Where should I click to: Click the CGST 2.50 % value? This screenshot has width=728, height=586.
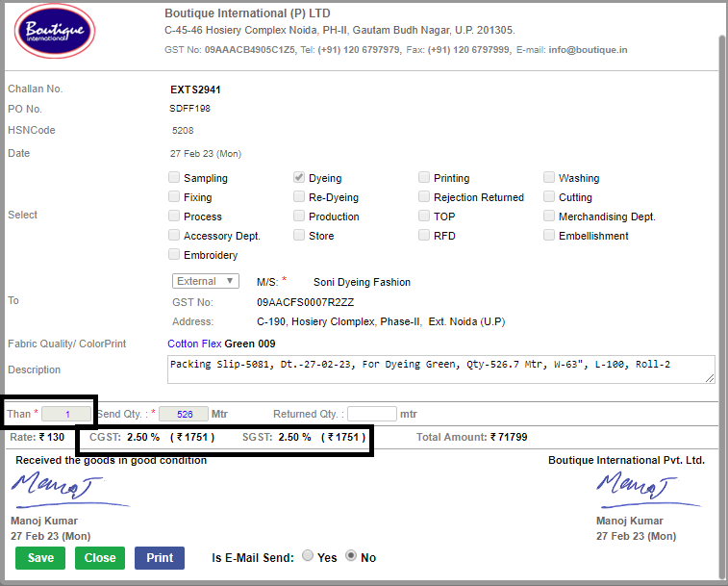click(x=143, y=437)
